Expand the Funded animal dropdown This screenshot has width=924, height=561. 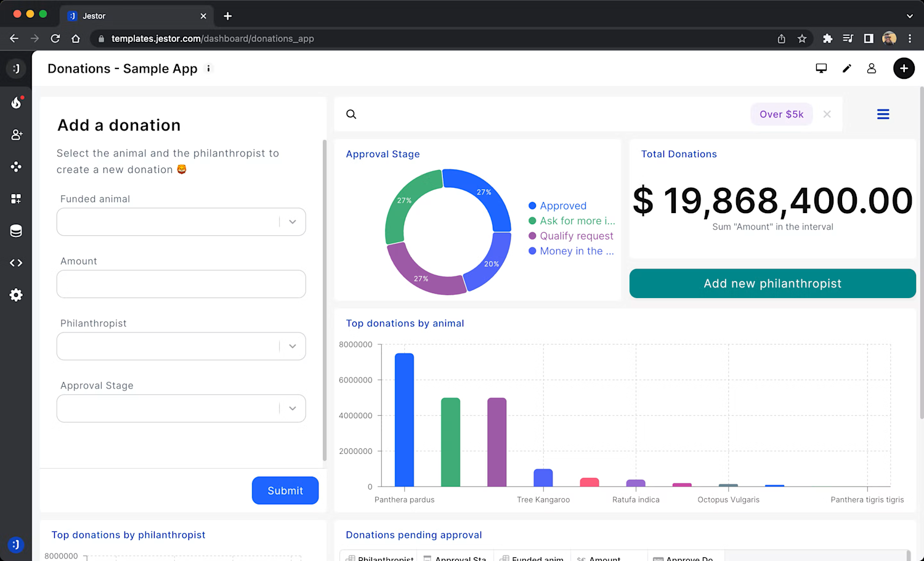tap(292, 222)
